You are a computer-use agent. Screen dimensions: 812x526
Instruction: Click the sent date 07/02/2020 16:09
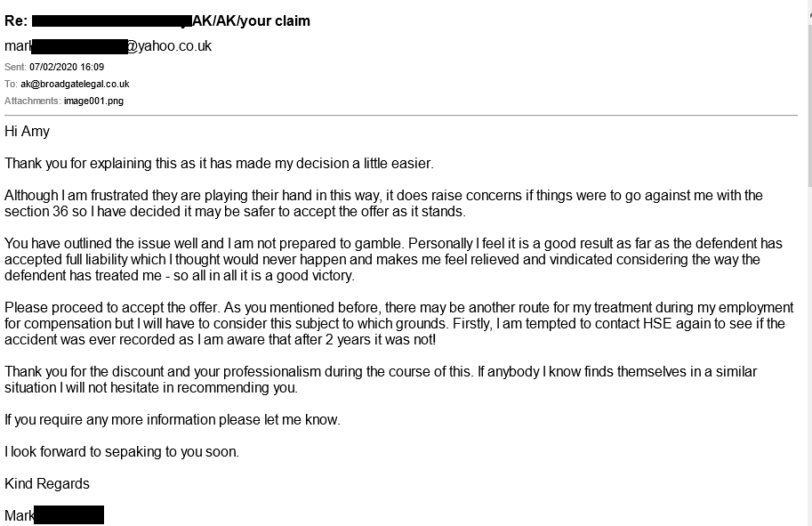pyautogui.click(x=67, y=67)
